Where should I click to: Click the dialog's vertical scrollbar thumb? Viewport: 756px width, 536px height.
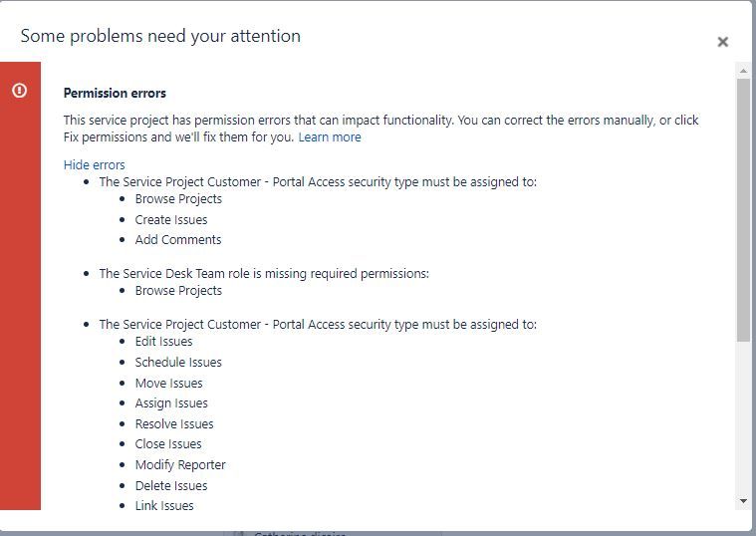pos(743,210)
